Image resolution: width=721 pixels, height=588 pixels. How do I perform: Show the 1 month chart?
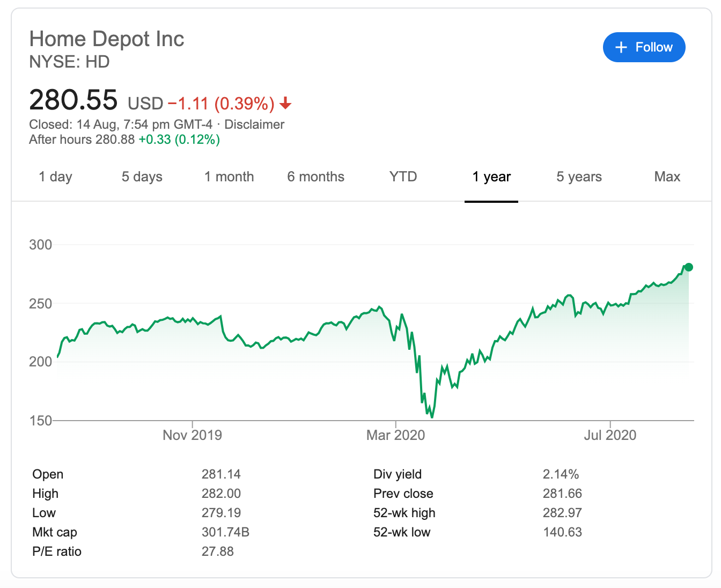[229, 177]
